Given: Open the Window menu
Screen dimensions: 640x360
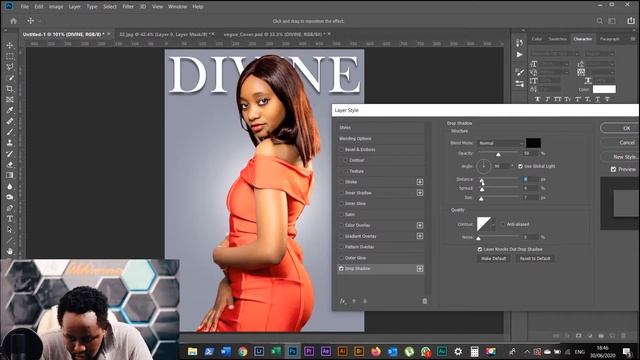Looking at the screenshot, I should (x=178, y=7).
